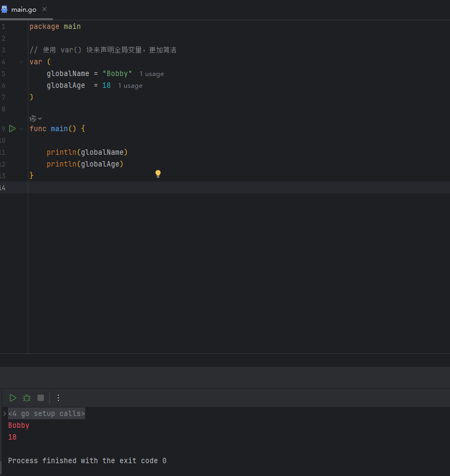
Task: Close the main.go editor tab
Action: click(44, 9)
